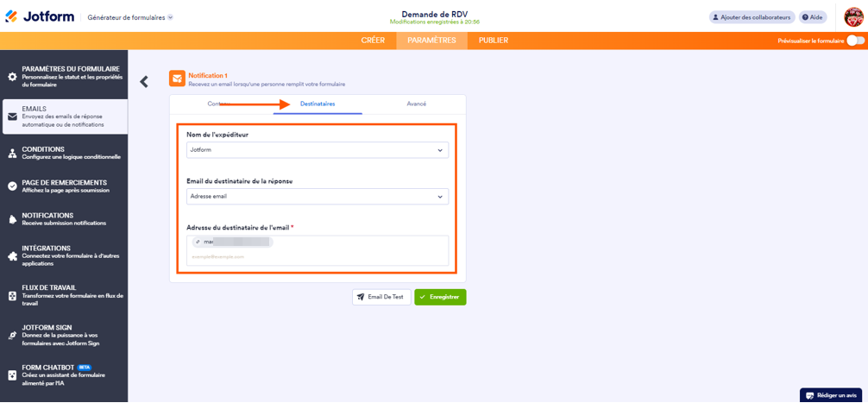868x403 pixels.
Task: Open the user avatar menu
Action: (853, 17)
